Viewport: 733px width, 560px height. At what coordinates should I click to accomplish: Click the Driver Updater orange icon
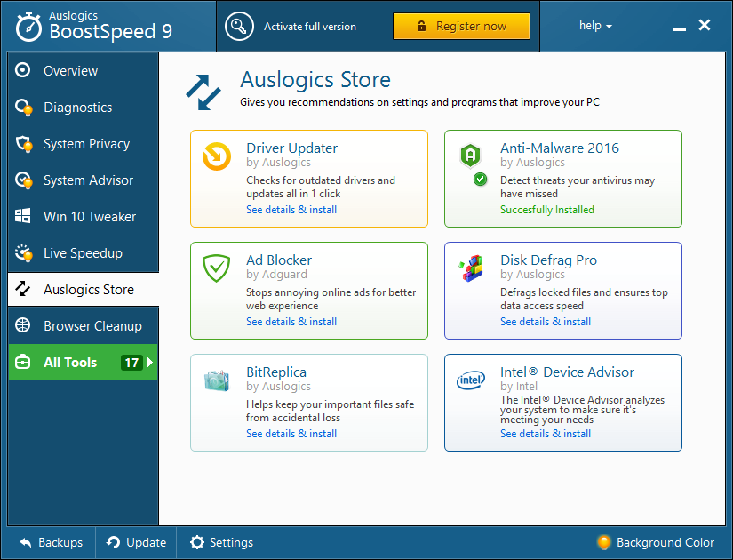[217, 156]
